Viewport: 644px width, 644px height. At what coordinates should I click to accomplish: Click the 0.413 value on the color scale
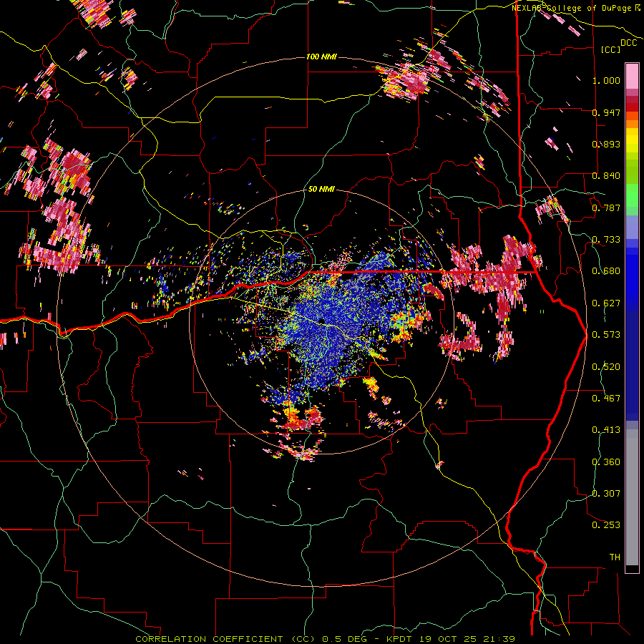(x=606, y=430)
